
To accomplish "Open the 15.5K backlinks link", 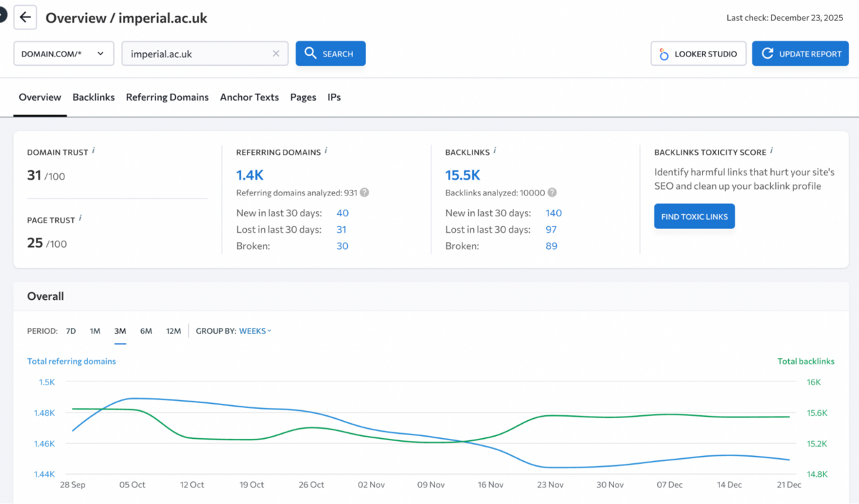I will (462, 175).
